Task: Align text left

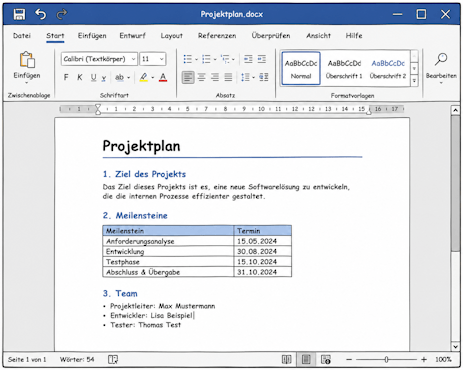Action: click(188, 77)
